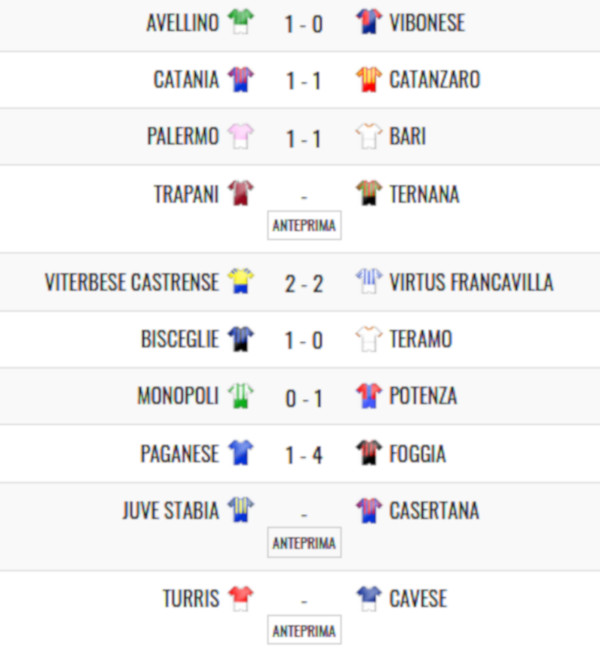Click the Virtus Francavilla striped jersey icon
600x649 pixels.
click(369, 282)
